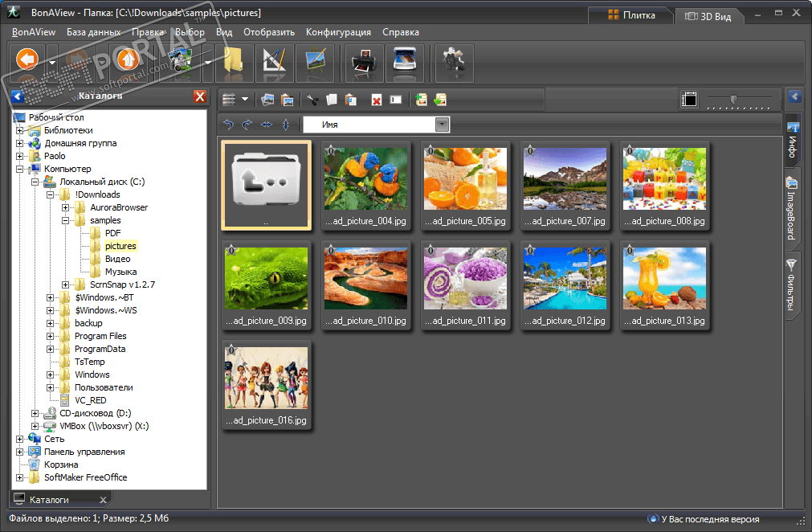
Task: Open the Конфигурация menu
Action: point(338,32)
